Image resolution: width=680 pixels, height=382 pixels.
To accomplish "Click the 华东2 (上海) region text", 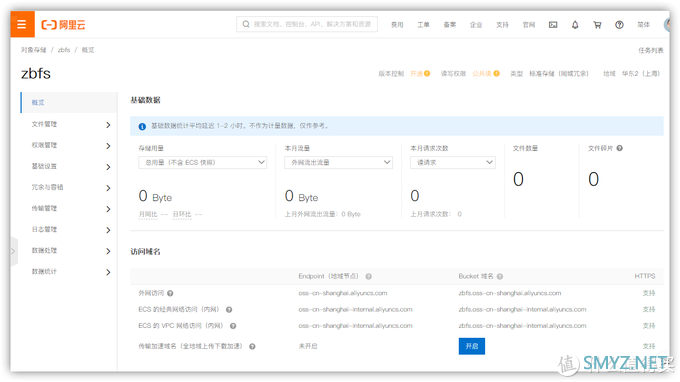I will [x=641, y=74].
